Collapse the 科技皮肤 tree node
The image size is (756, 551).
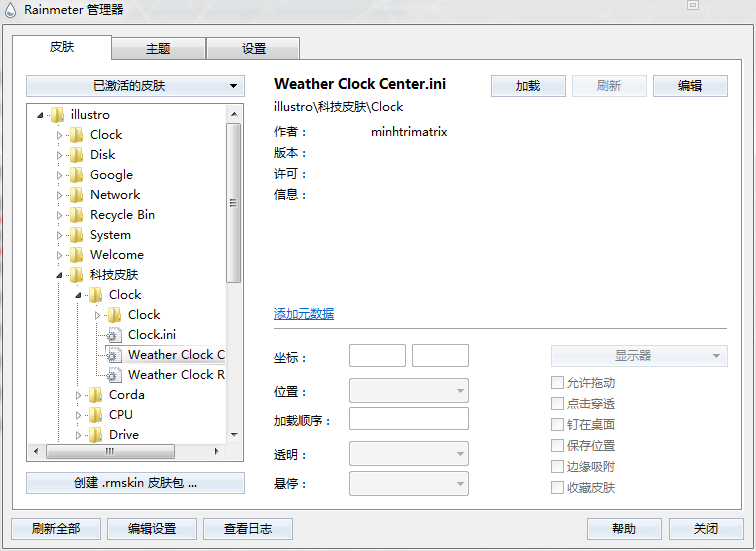tap(59, 275)
